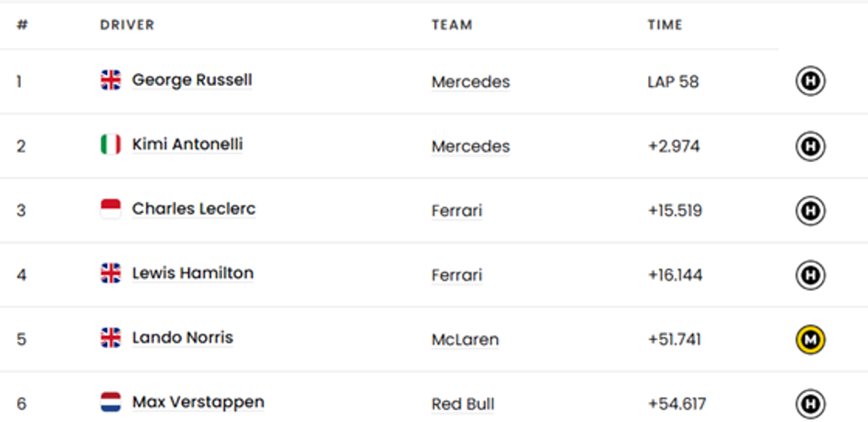
Task: Click hard tyre icon in Max Verstappen's row
Action: pyautogui.click(x=810, y=403)
